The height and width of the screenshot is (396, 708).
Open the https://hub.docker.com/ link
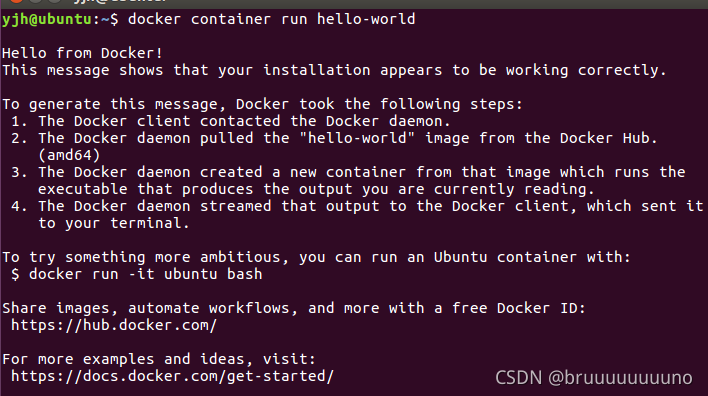point(114,325)
